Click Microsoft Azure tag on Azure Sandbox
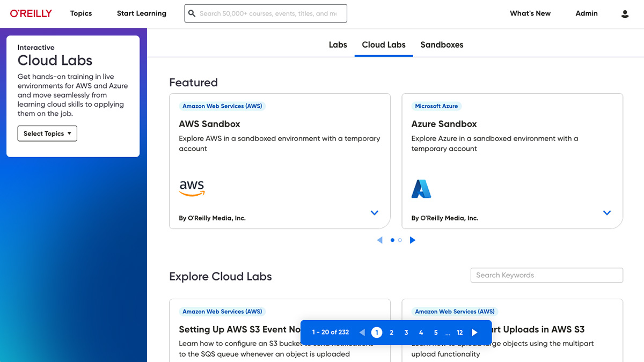 tap(436, 106)
